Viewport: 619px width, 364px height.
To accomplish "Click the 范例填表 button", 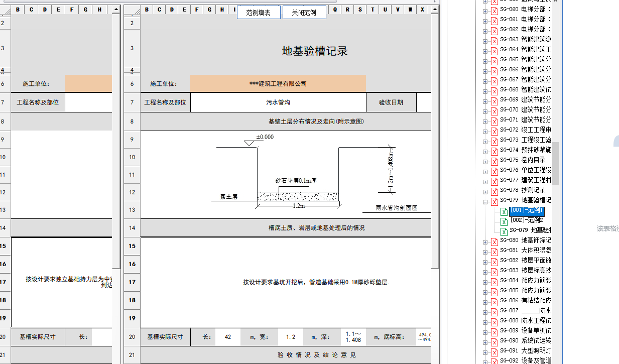I will pos(259,13).
